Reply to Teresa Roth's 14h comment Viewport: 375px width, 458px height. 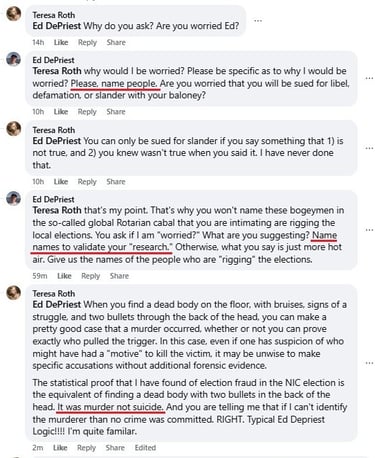tap(87, 43)
